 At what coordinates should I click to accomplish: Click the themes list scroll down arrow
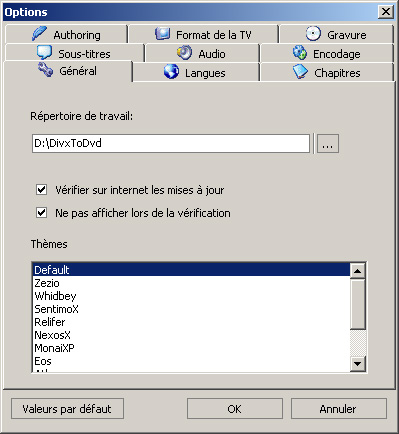pos(358,364)
